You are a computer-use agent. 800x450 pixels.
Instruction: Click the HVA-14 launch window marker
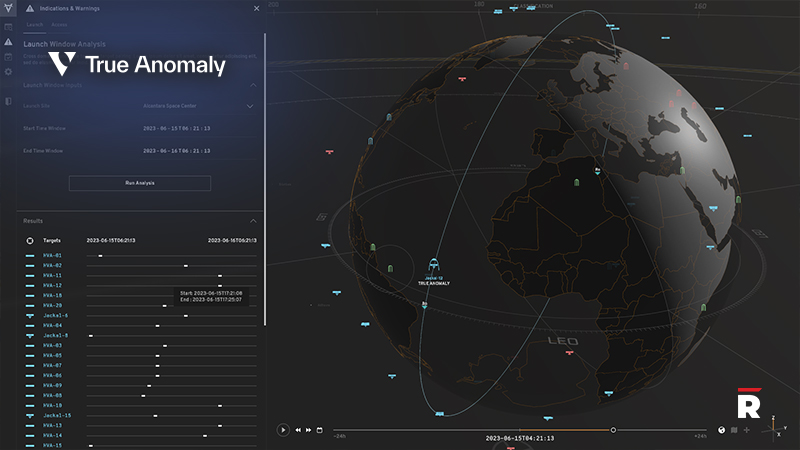[x=205, y=436]
